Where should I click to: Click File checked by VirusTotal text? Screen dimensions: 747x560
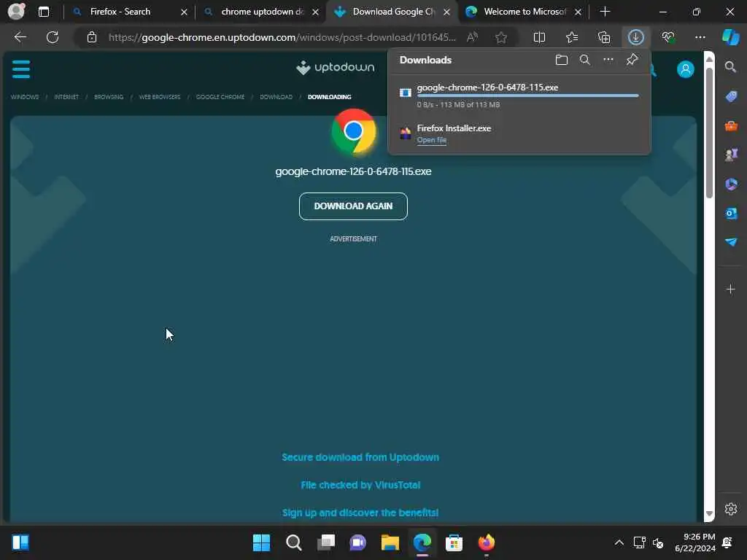coord(360,485)
